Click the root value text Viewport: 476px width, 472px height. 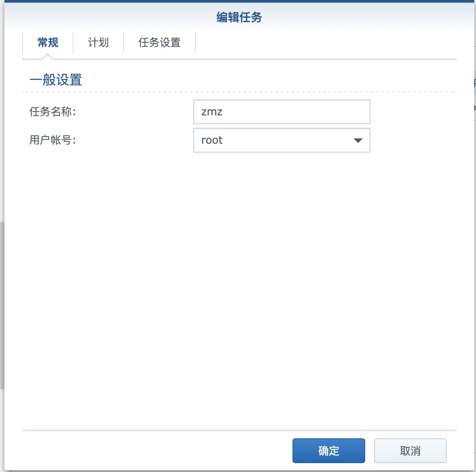pos(212,140)
